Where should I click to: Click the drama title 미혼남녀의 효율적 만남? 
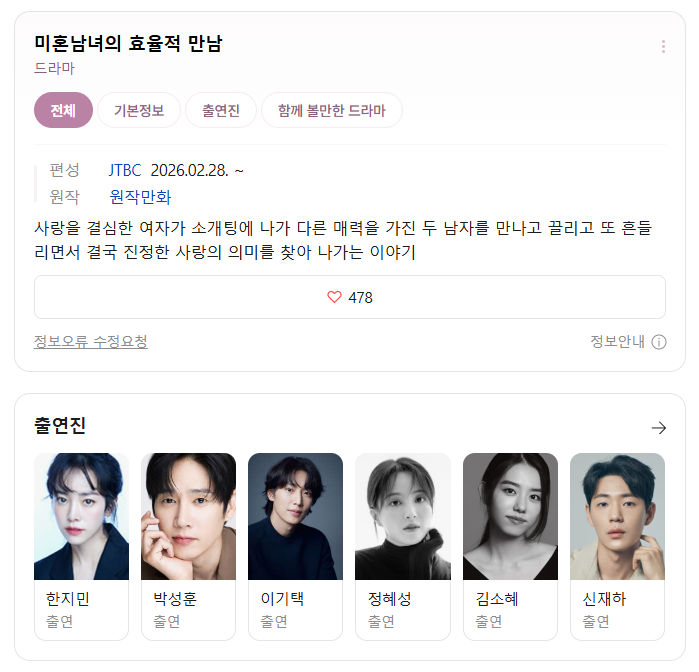tap(128, 43)
